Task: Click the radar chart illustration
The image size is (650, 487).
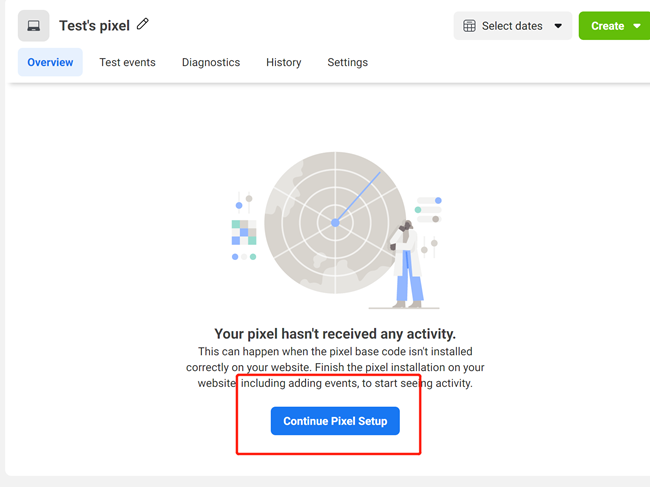Action: pyautogui.click(x=334, y=221)
